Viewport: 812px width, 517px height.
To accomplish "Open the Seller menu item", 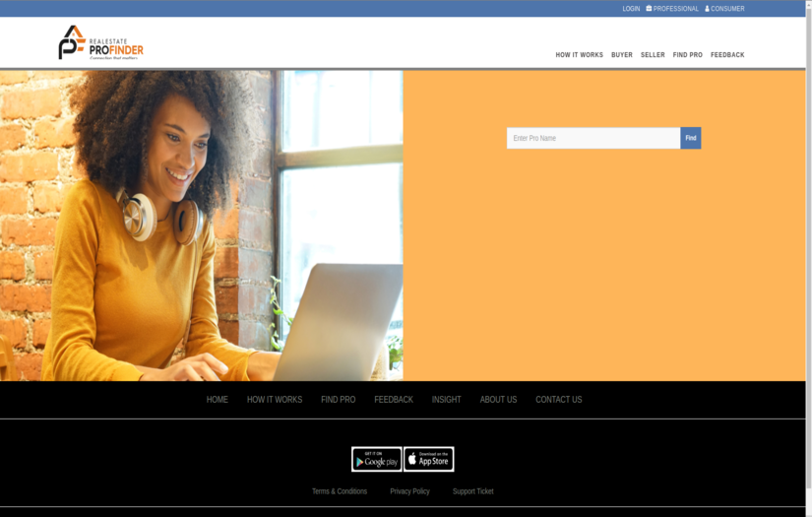I will [x=653, y=55].
